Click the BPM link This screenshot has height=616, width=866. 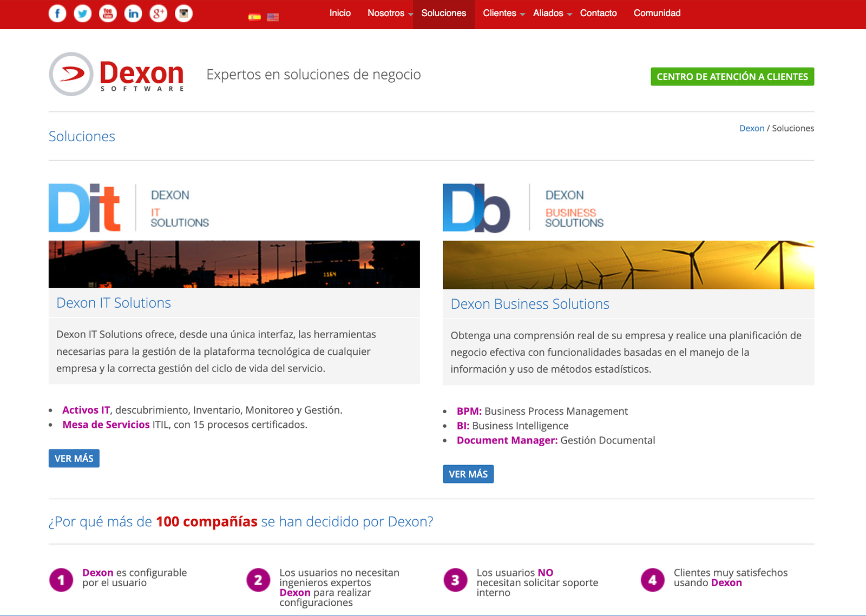point(469,411)
